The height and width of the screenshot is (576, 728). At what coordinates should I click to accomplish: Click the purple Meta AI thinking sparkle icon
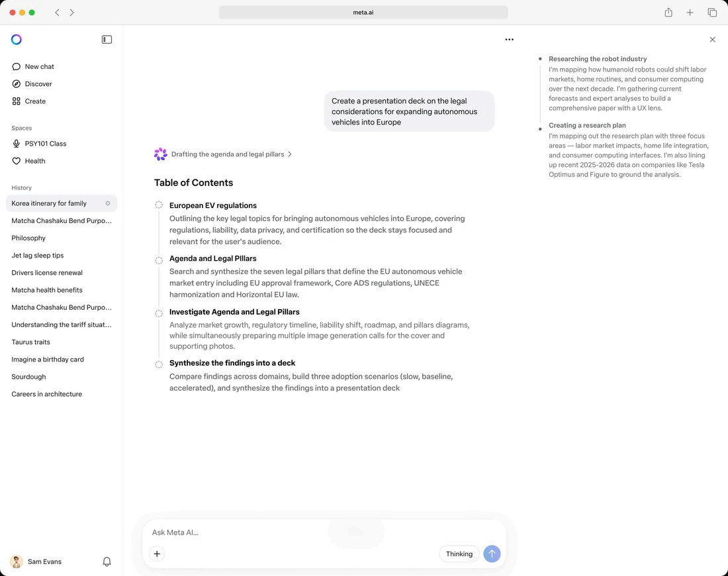(x=161, y=154)
